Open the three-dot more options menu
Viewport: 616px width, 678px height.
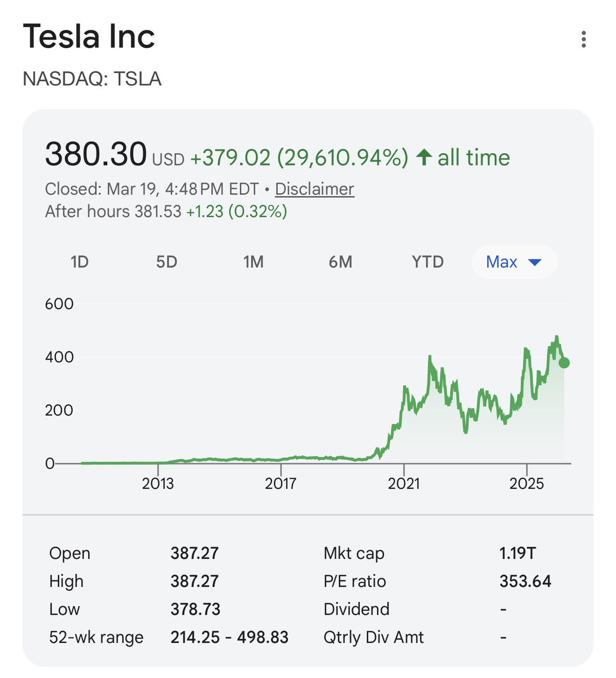pyautogui.click(x=583, y=40)
